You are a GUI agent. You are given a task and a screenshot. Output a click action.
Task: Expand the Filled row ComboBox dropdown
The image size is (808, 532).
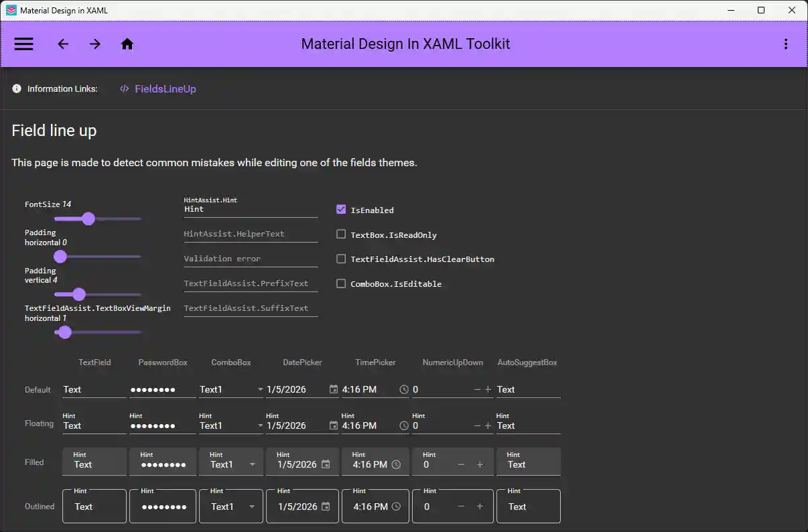click(252, 464)
